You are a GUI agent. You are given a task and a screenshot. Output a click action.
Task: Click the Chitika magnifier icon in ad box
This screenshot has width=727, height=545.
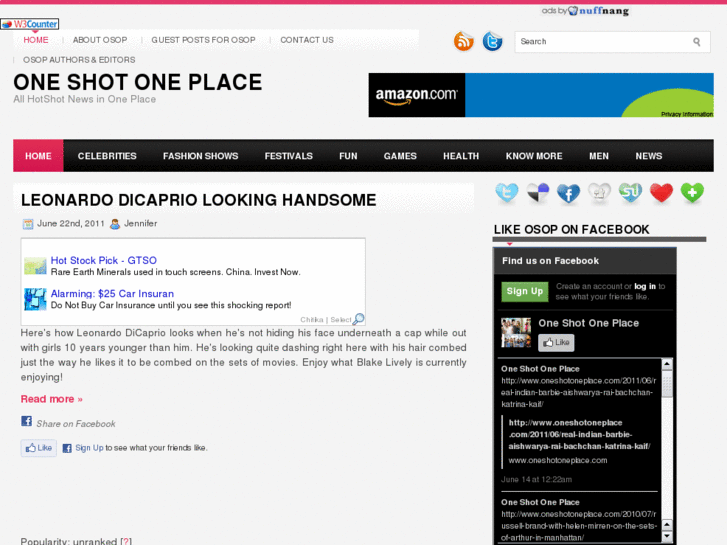(358, 319)
